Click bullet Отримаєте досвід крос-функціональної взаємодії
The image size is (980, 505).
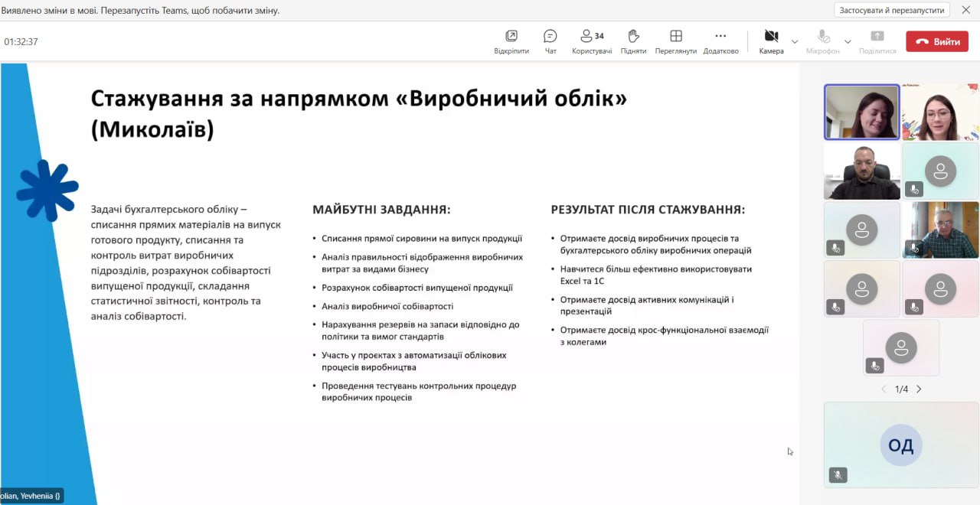pos(665,336)
